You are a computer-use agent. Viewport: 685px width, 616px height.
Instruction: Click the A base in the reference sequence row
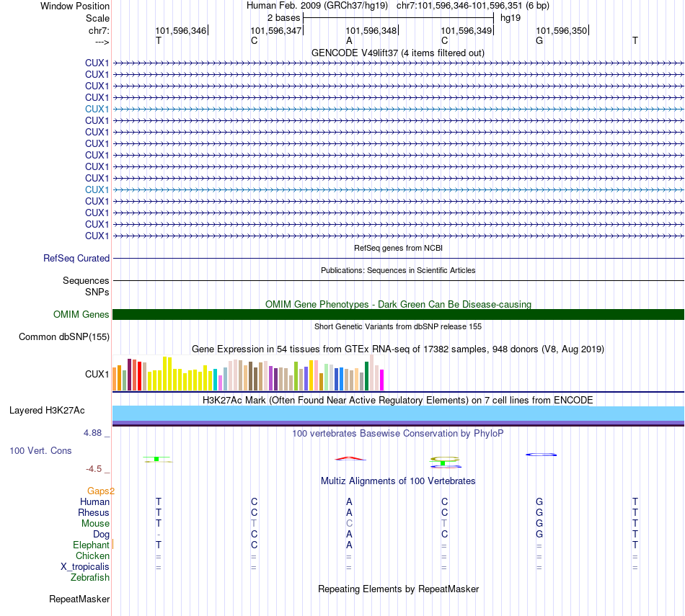349,40
